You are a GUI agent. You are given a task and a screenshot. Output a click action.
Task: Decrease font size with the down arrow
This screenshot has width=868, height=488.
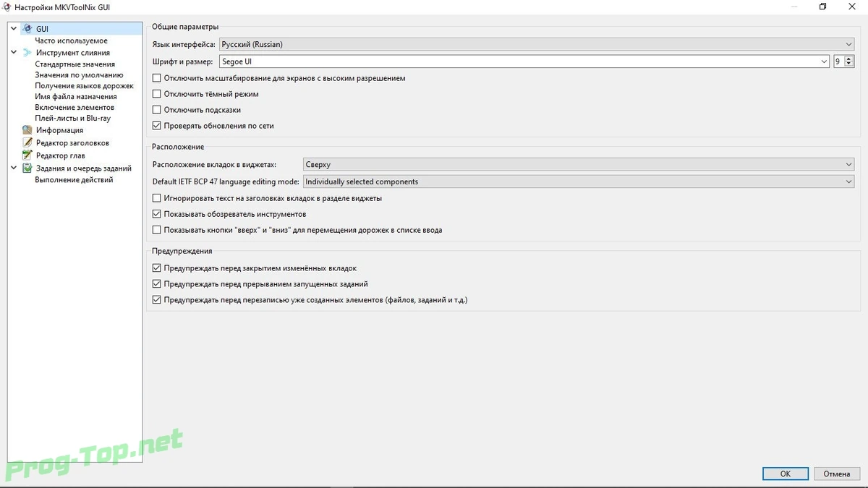point(850,65)
